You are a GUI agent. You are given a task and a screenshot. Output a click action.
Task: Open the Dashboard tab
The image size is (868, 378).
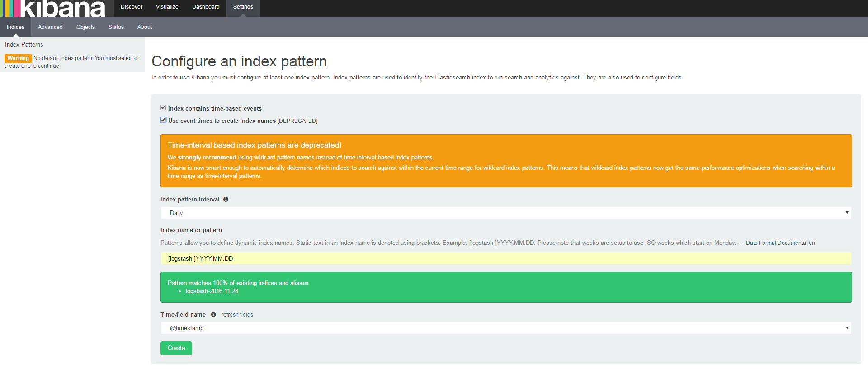pyautogui.click(x=206, y=7)
